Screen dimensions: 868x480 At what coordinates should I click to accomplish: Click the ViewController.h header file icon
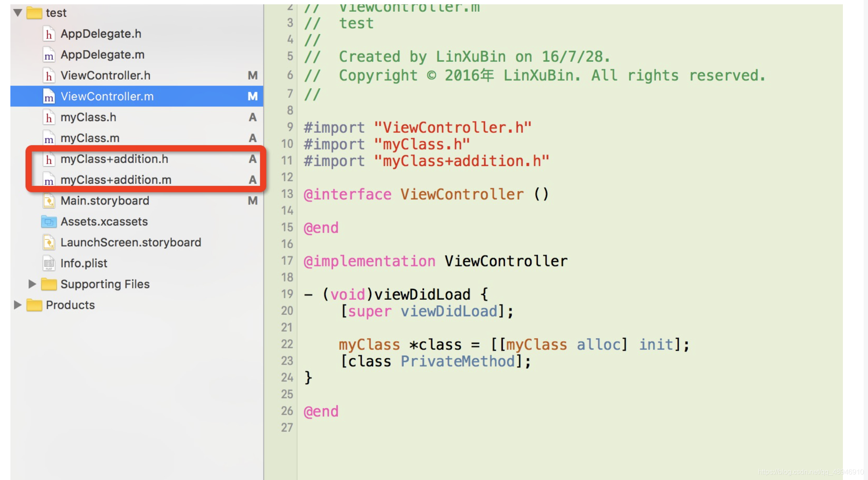pos(49,76)
